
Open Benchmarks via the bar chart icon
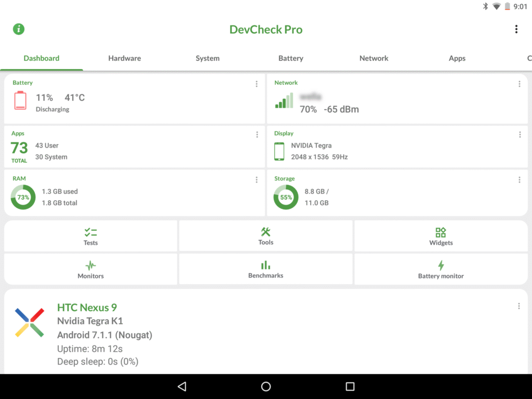pyautogui.click(x=265, y=264)
